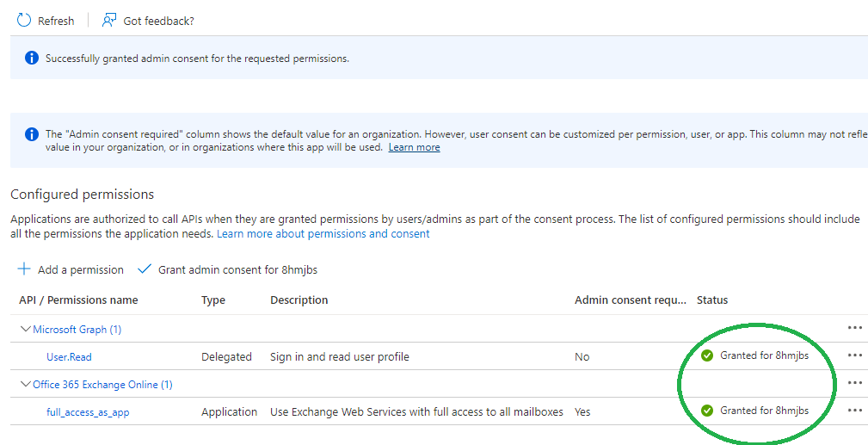This screenshot has width=868, height=445.
Task: Collapse the Office 365 Exchange Online chevron
Action: pyautogui.click(x=25, y=384)
